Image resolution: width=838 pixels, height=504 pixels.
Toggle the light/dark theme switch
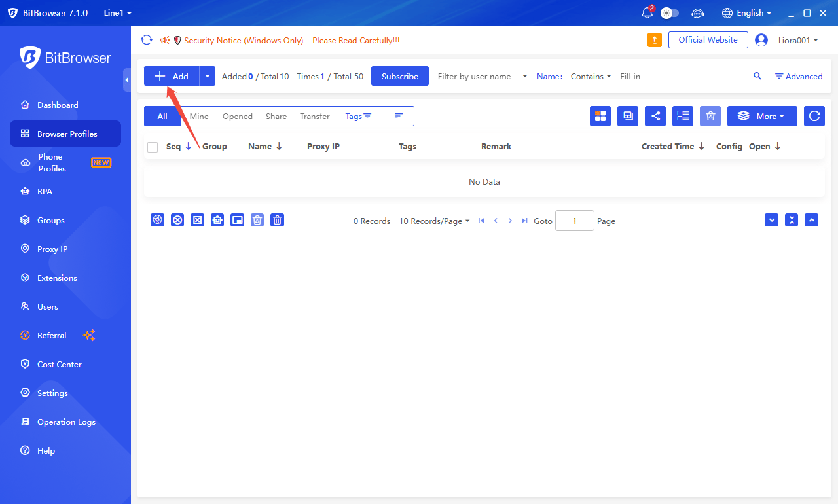point(670,12)
